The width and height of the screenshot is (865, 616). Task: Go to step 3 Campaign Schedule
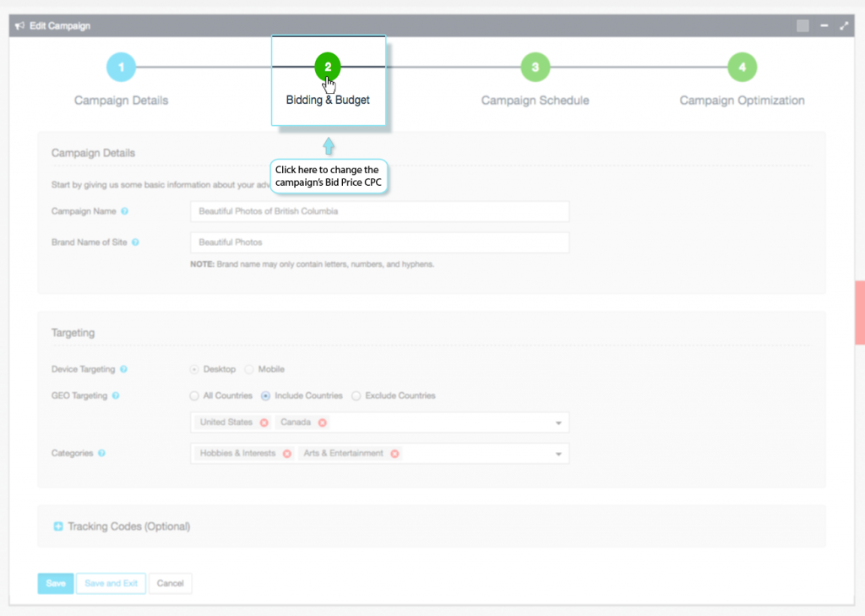(535, 68)
